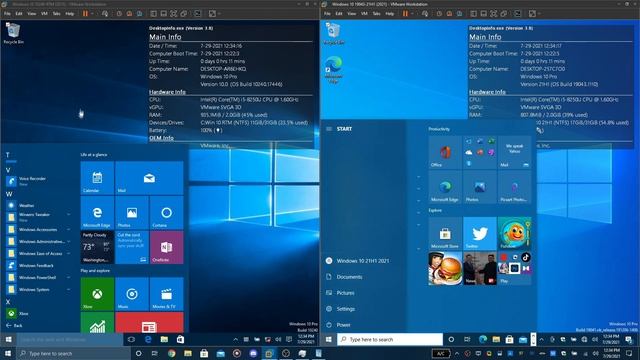The image size is (640, 360).
Task: Open File menu in left VMware window
Action: [x=7, y=13]
